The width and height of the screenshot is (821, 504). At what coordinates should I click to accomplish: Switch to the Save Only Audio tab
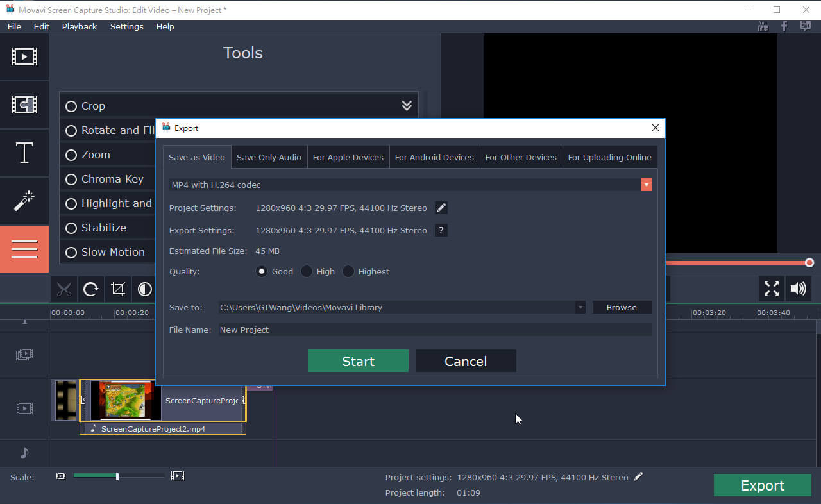[x=269, y=157]
